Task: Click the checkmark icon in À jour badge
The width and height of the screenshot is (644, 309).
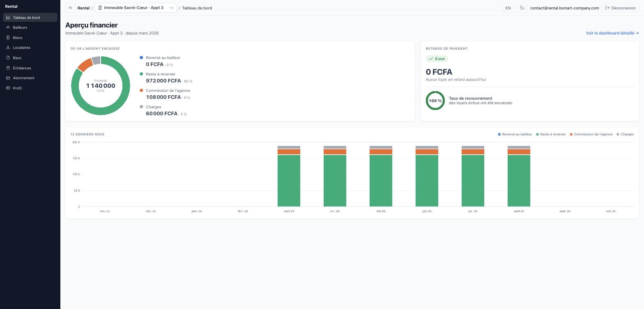Action: click(x=431, y=59)
